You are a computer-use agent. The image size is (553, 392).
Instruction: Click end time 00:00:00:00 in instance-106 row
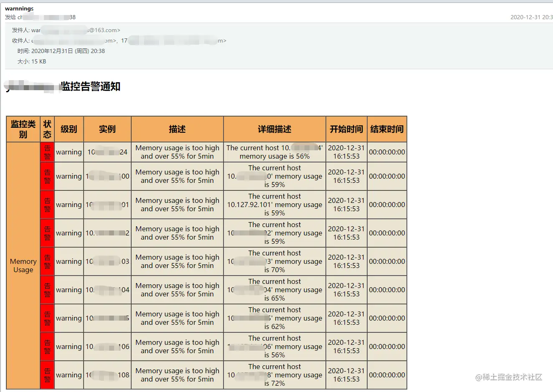pos(387,346)
